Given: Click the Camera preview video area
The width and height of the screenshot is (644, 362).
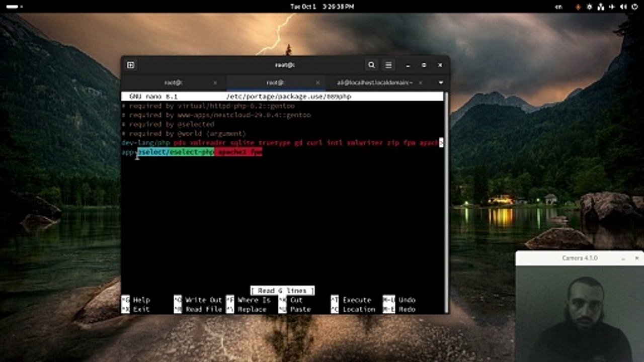Looking at the screenshot, I should 580,313.
